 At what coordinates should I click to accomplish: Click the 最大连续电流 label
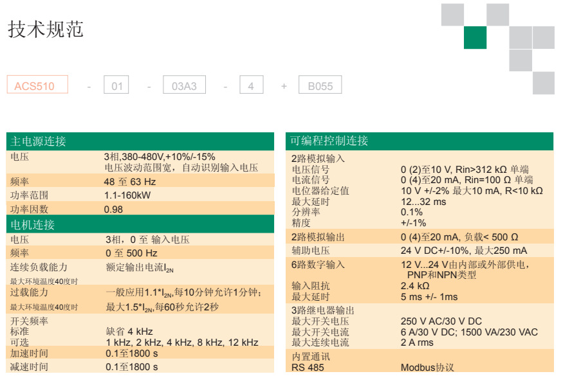pos(320,343)
